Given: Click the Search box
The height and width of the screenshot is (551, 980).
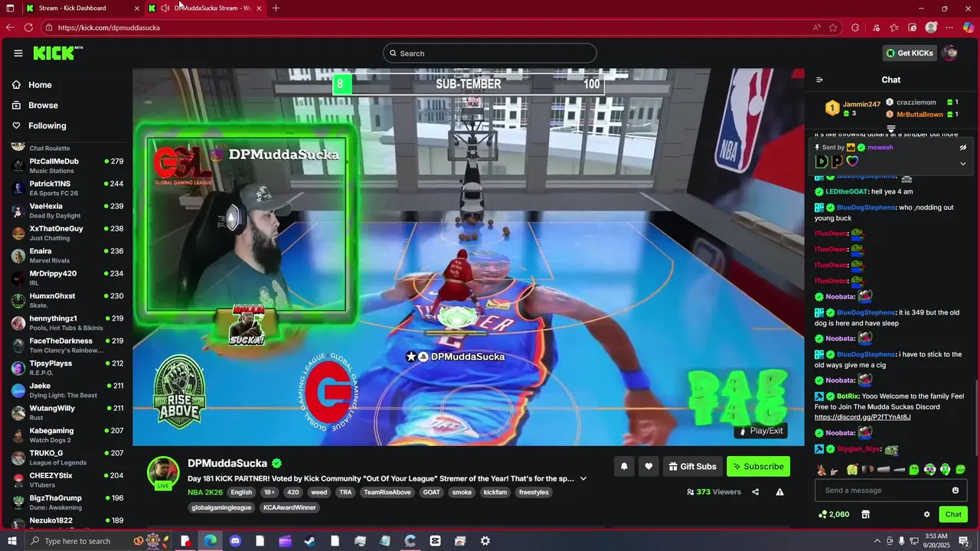Looking at the screenshot, I should click(490, 53).
